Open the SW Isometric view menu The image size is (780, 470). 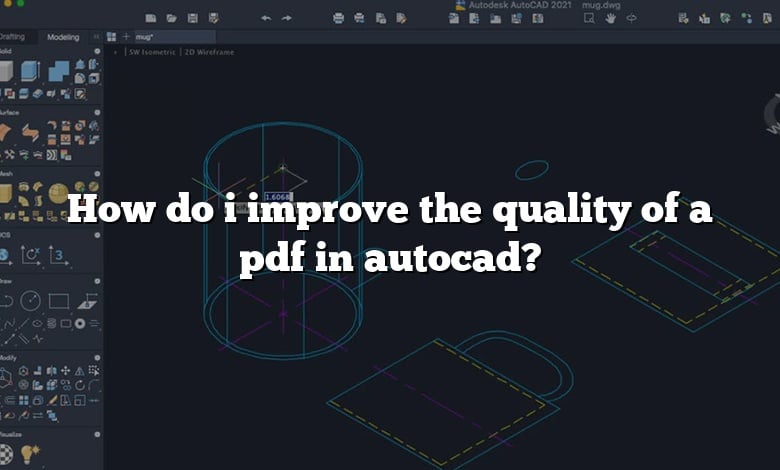coord(152,52)
